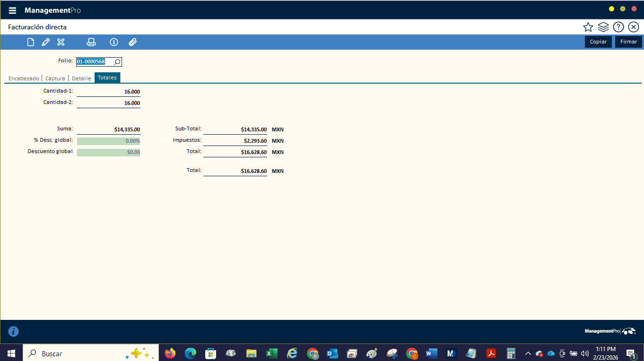The image size is (644, 361).
Task: Open the Detalle tab
Action: pyautogui.click(x=81, y=78)
